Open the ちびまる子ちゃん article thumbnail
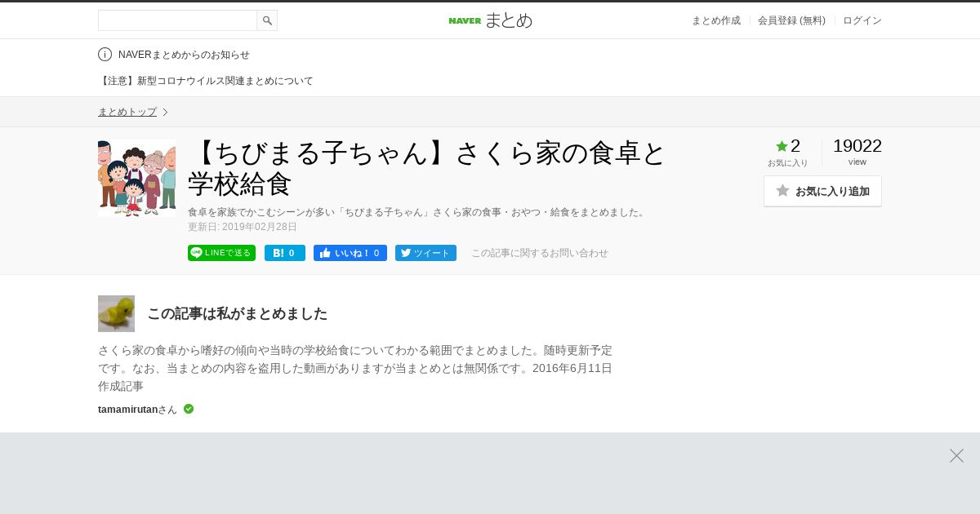The image size is (980, 514). pyautogui.click(x=136, y=179)
